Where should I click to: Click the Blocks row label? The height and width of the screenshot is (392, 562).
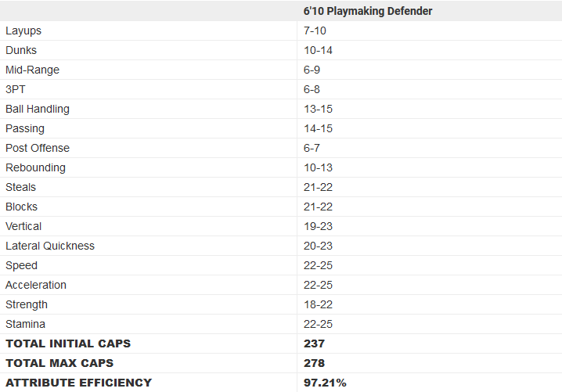point(21,207)
